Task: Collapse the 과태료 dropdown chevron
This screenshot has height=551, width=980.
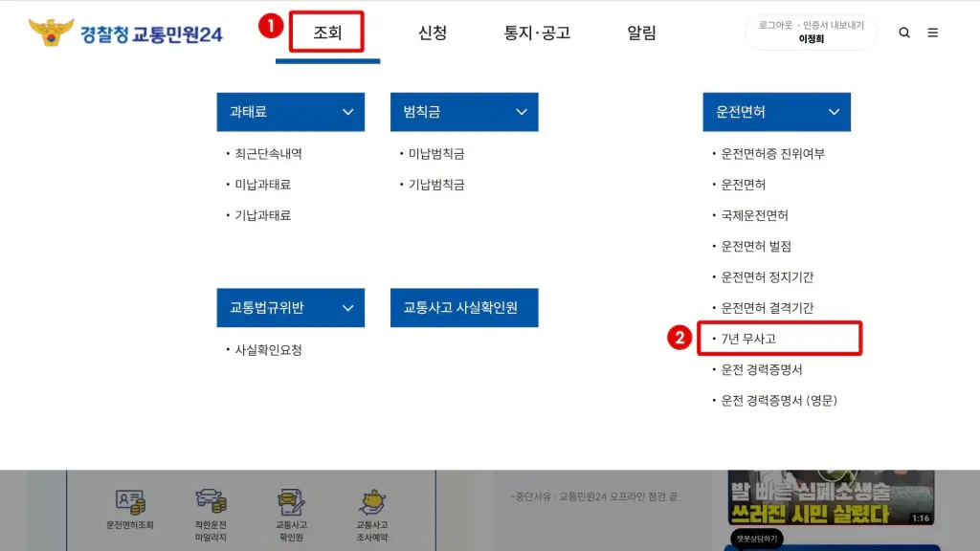Action: pyautogui.click(x=347, y=112)
